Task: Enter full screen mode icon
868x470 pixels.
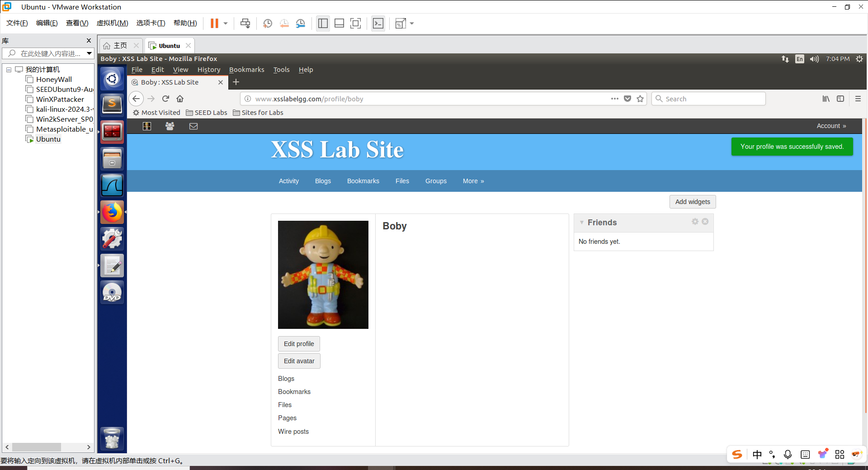Action: point(356,24)
